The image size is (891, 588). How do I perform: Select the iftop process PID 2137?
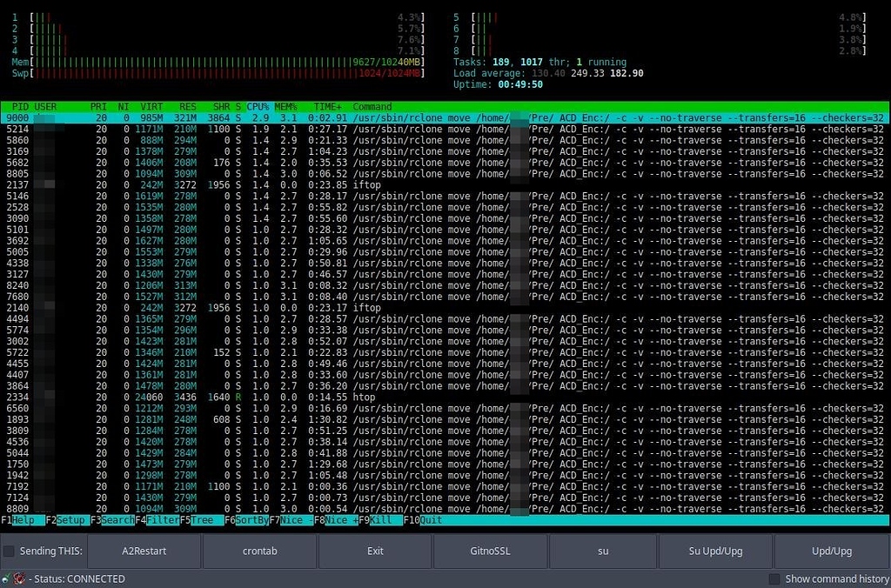[445, 185]
